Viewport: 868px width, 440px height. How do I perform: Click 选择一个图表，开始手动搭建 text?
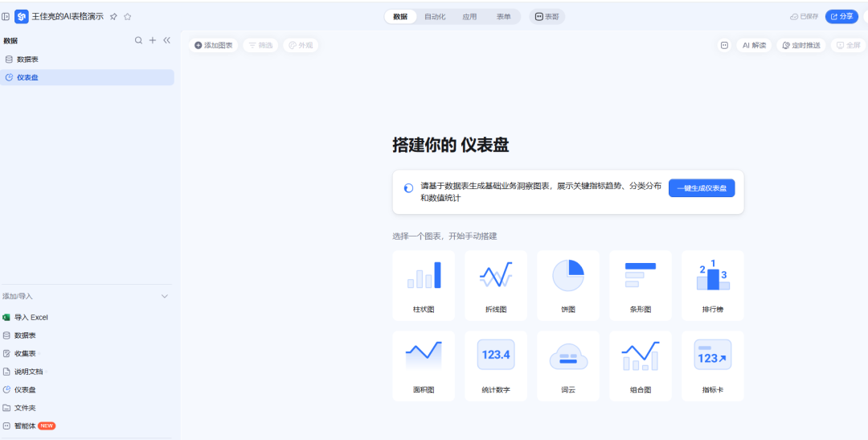coord(444,236)
